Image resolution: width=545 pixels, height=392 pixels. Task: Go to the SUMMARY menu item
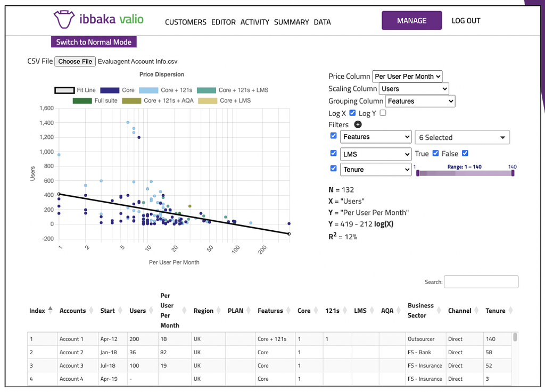(291, 22)
